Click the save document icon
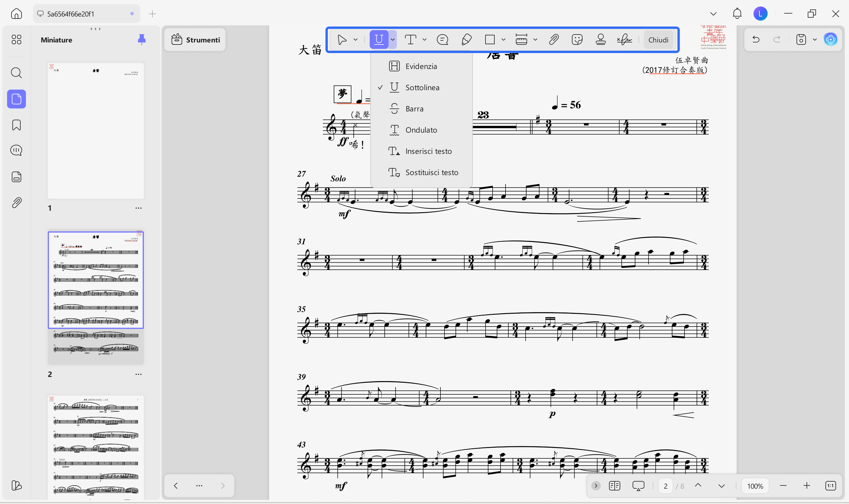Viewport: 849px width, 504px height. coord(801,39)
